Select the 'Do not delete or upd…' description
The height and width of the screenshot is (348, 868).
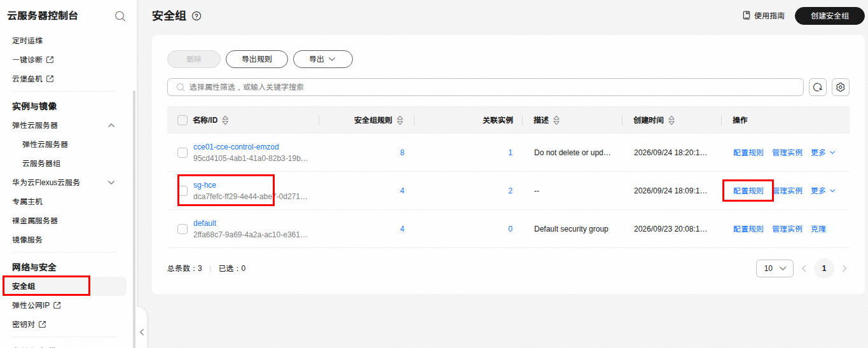pos(572,153)
